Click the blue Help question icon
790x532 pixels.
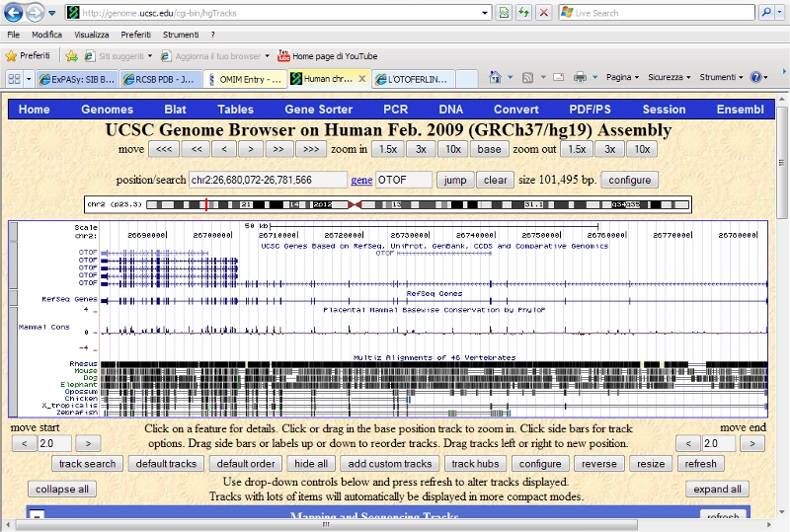(x=755, y=77)
